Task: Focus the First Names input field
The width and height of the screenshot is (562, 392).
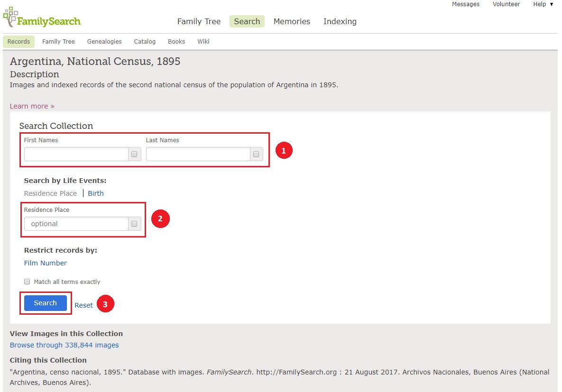Action: click(x=76, y=154)
